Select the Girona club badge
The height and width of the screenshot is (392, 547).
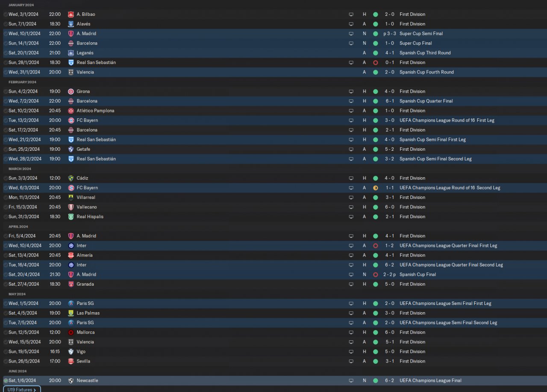point(71,91)
